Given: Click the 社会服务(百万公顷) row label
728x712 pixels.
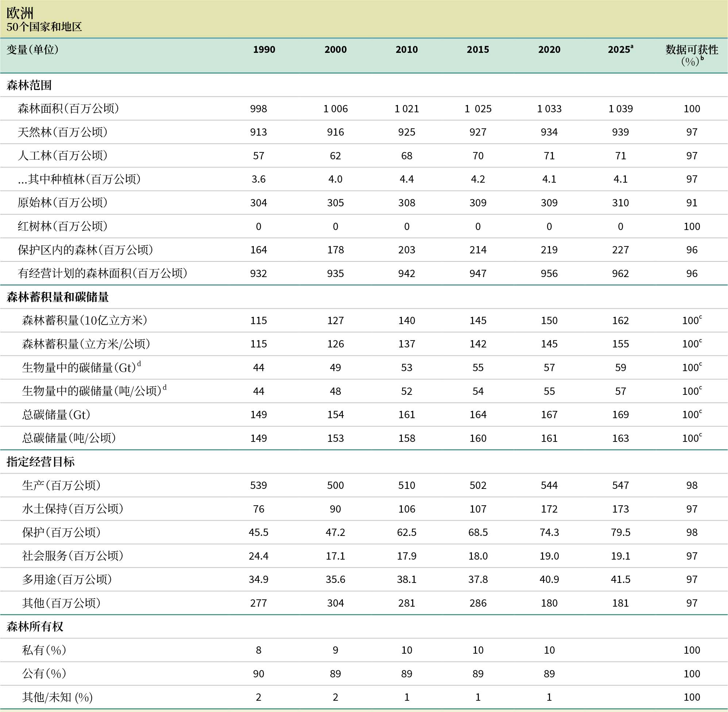Looking at the screenshot, I should pyautogui.click(x=73, y=556).
